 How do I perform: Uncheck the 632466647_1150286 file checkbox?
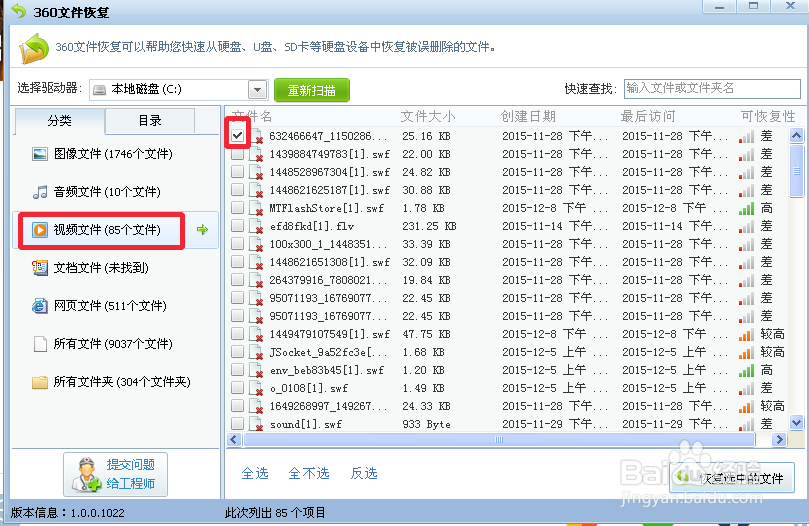pyautogui.click(x=237, y=136)
